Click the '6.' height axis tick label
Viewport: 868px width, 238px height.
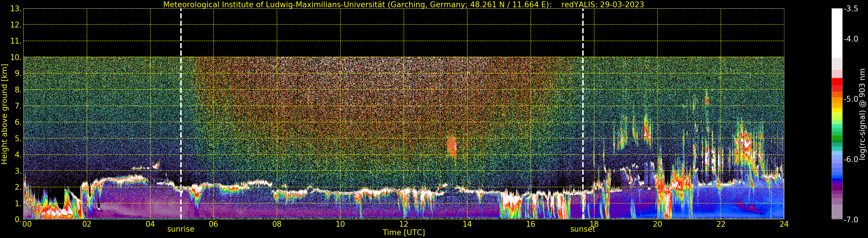[18, 122]
